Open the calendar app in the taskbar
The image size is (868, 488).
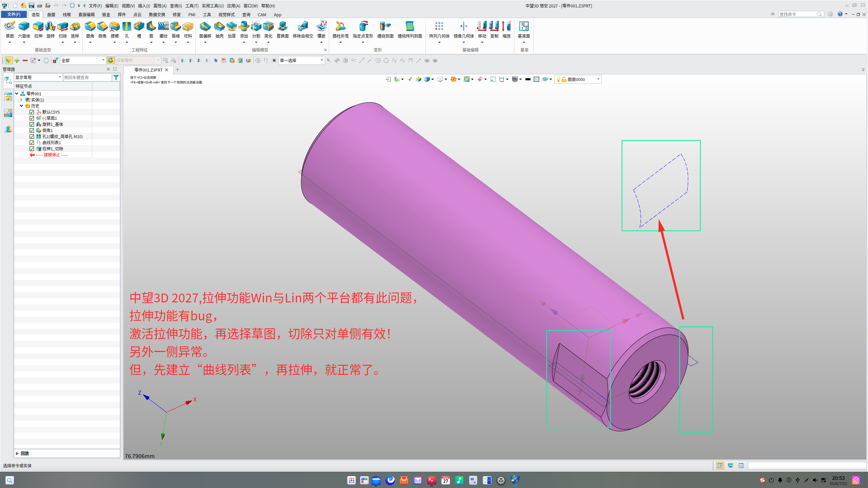point(446,480)
